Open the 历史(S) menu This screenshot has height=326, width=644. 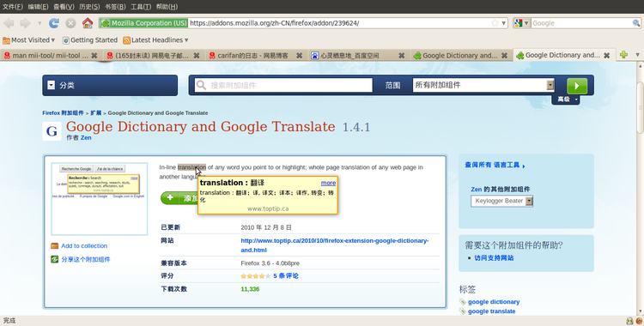[x=89, y=7]
